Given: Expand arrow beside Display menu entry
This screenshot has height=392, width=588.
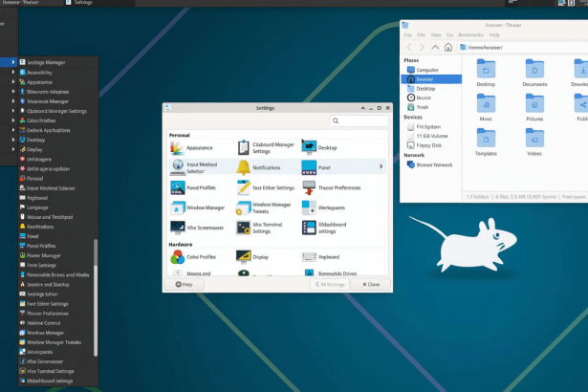Looking at the screenshot, I should click(x=13, y=149).
